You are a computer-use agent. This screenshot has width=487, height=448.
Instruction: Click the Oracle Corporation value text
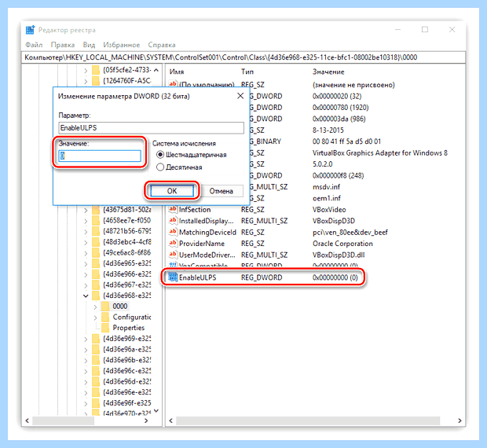(342, 244)
